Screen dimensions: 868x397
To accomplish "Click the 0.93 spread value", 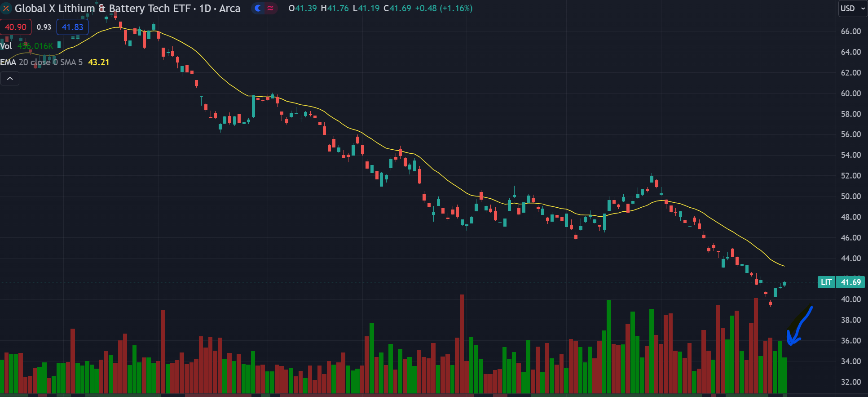I will pos(44,27).
